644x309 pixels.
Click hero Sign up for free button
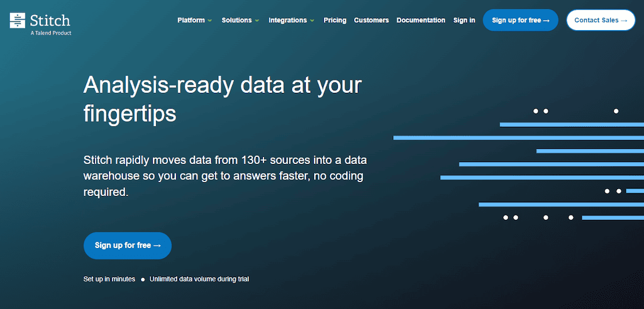coord(127,246)
